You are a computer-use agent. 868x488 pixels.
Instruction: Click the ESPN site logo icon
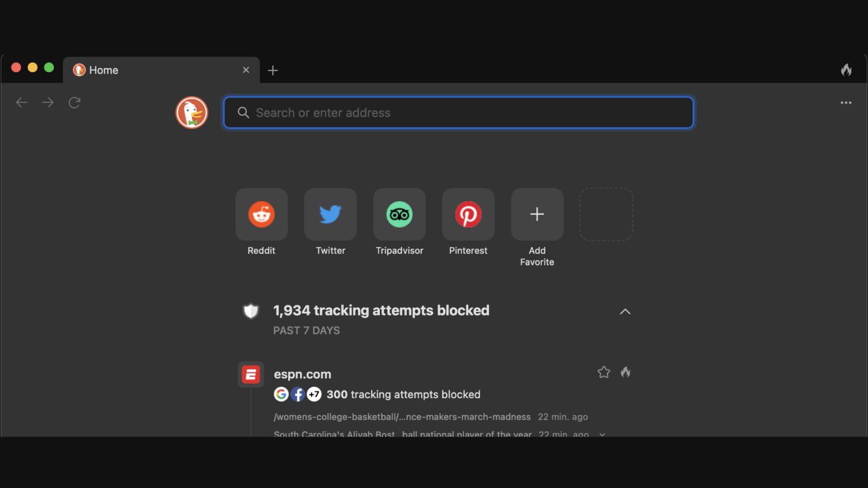[x=251, y=374]
